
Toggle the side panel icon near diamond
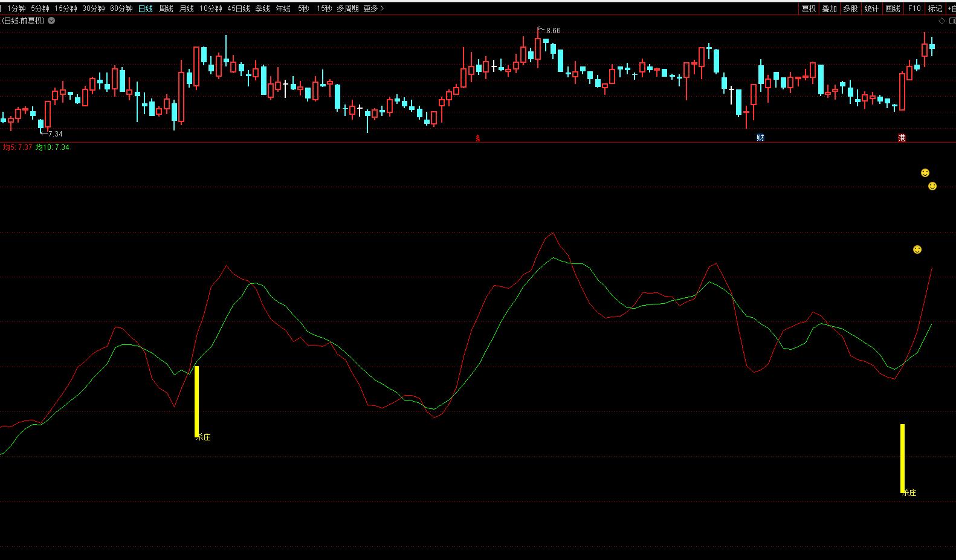[x=951, y=21]
